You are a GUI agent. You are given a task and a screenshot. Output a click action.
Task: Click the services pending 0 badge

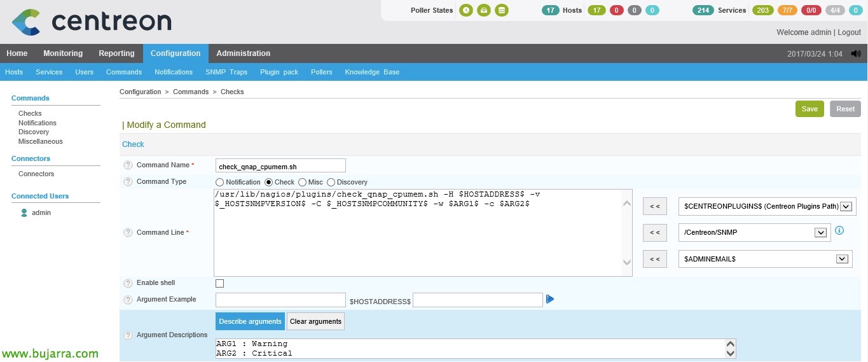(x=856, y=10)
